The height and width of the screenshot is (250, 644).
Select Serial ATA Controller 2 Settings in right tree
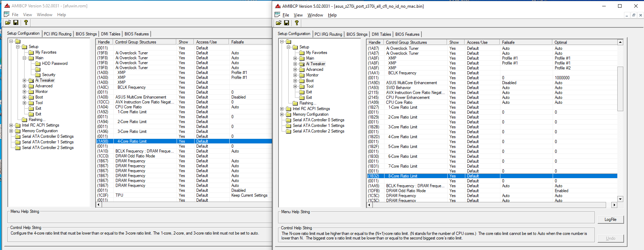(318, 131)
